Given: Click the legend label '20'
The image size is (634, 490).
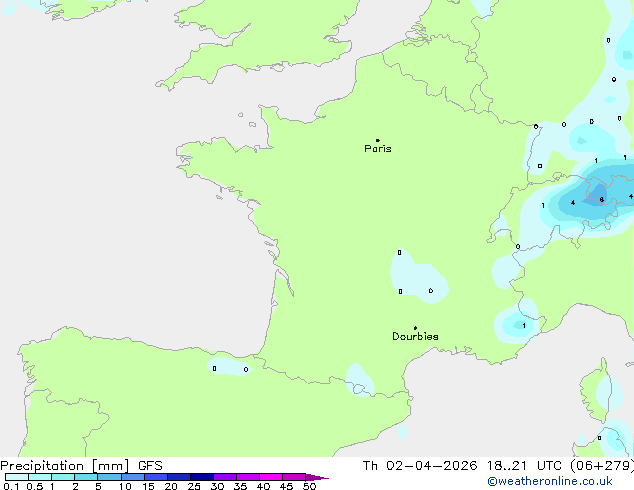Looking at the screenshot, I should tap(171, 486).
